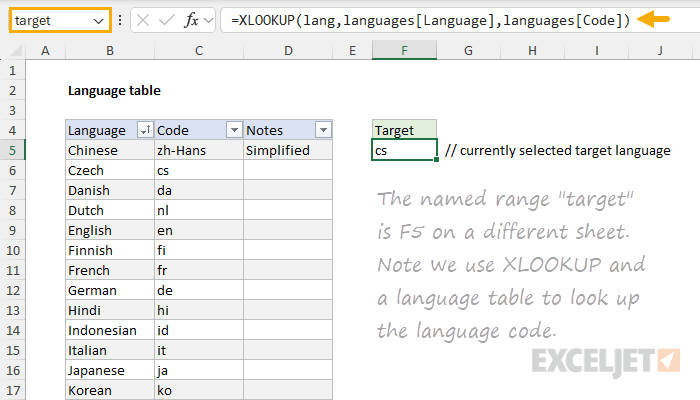Select column I header
700x400 pixels.
(x=596, y=50)
